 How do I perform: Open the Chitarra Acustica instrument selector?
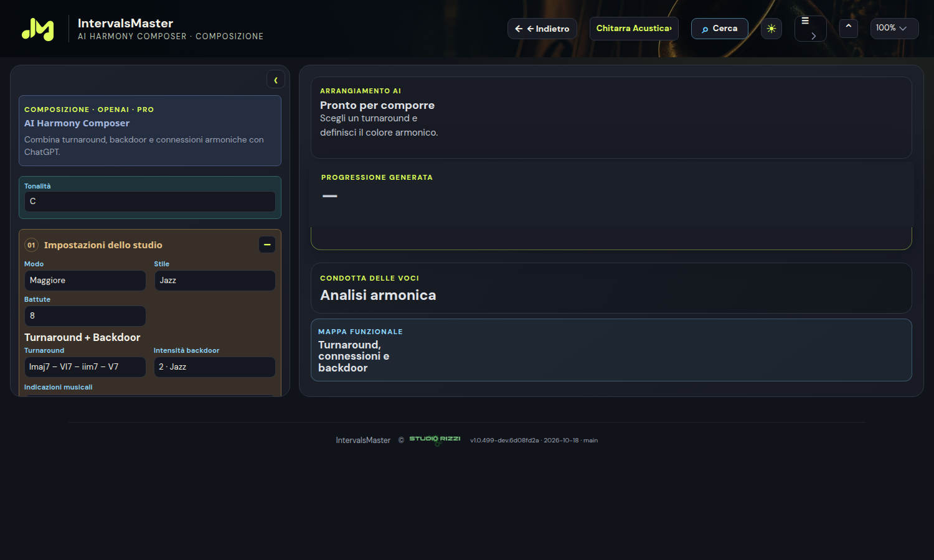[x=634, y=29]
